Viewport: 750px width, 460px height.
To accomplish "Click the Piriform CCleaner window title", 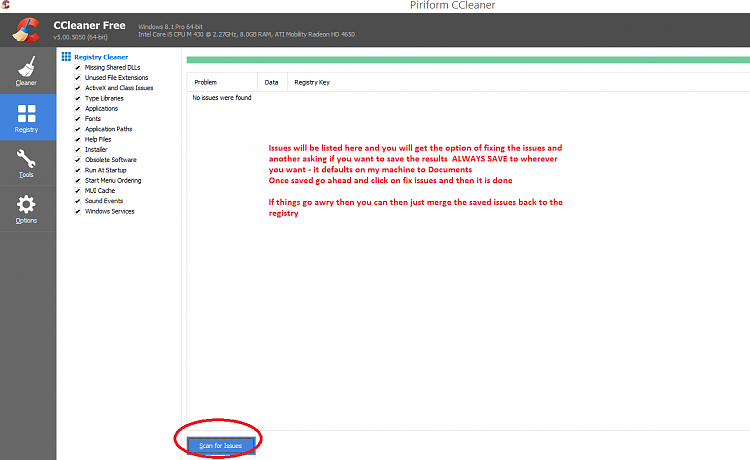I will [x=452, y=5].
